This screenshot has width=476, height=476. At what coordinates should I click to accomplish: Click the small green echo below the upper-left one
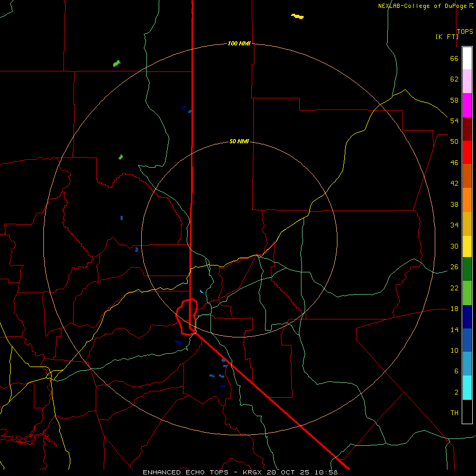[x=121, y=157]
